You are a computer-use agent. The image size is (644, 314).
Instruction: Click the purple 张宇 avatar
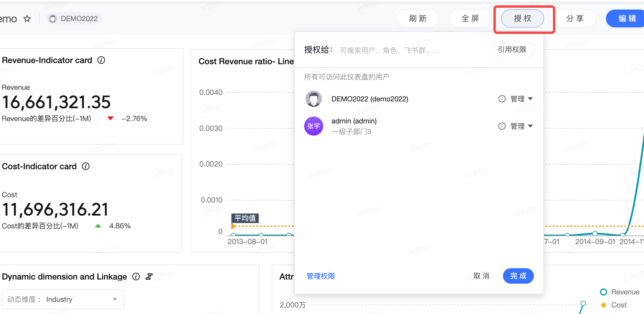[313, 126]
